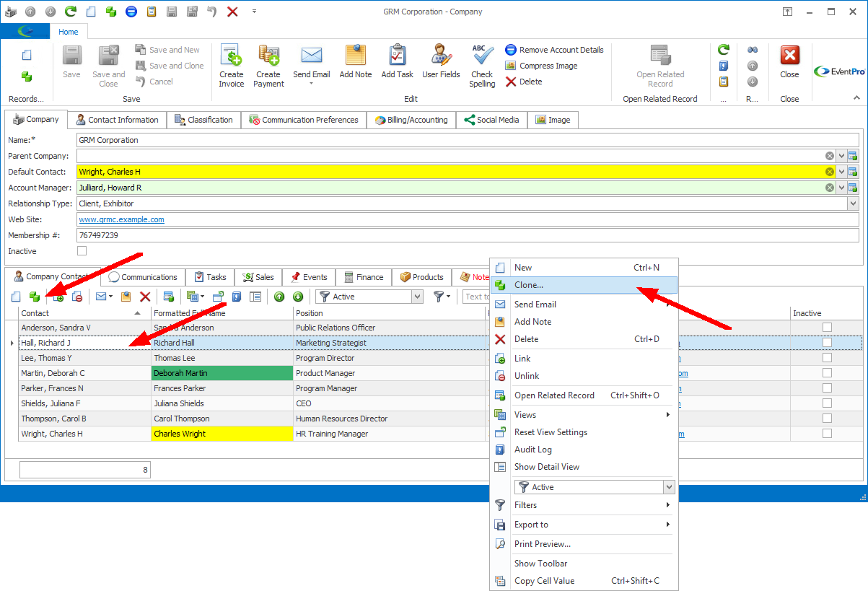
Task: Sort by the Contact column header
Action: [84, 313]
